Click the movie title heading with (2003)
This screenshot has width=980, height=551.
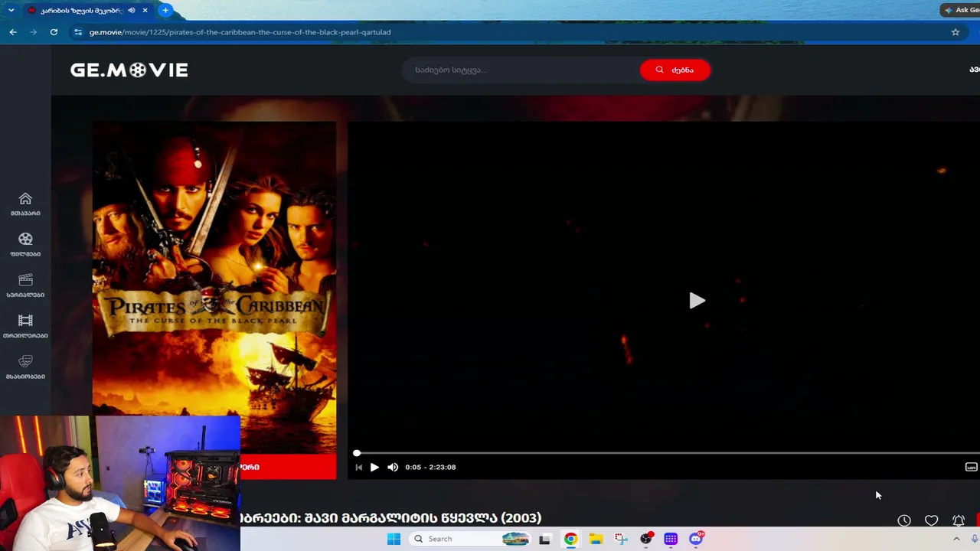point(391,518)
